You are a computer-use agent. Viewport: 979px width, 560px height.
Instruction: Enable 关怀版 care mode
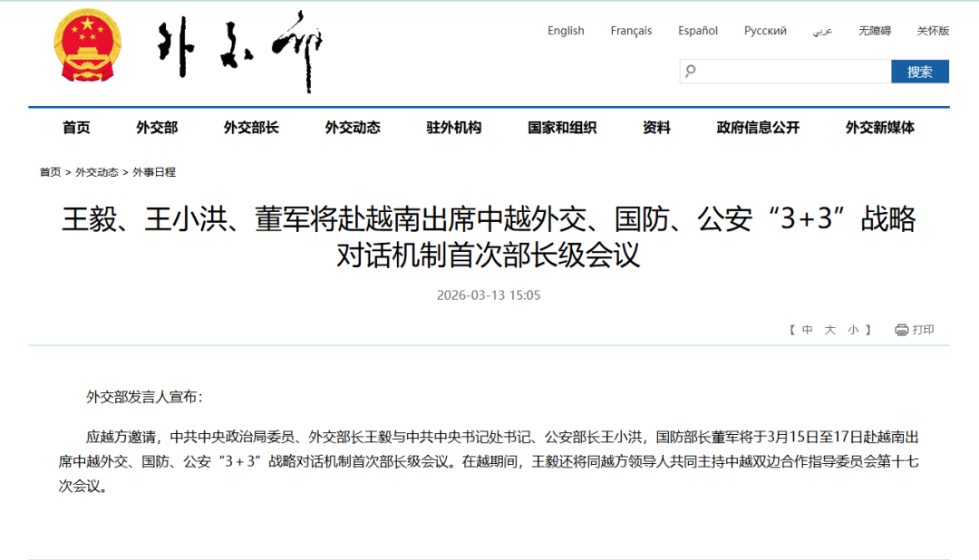[x=933, y=31]
